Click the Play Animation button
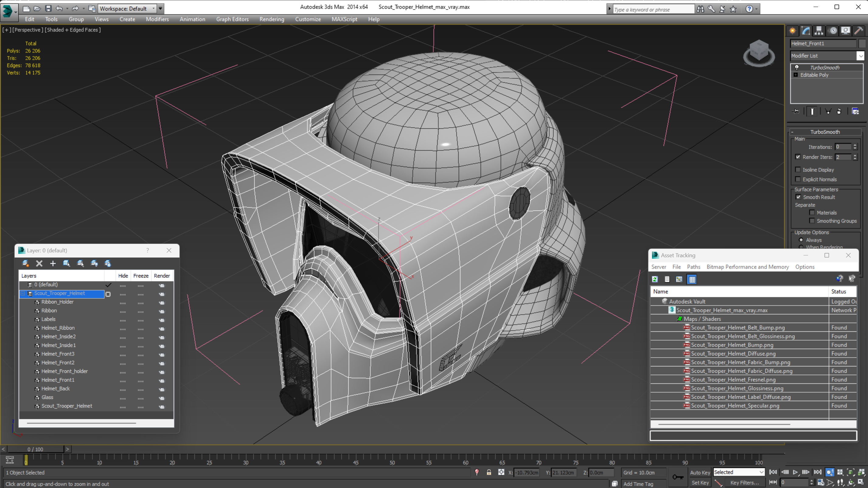This screenshot has height=488, width=868. click(x=795, y=472)
